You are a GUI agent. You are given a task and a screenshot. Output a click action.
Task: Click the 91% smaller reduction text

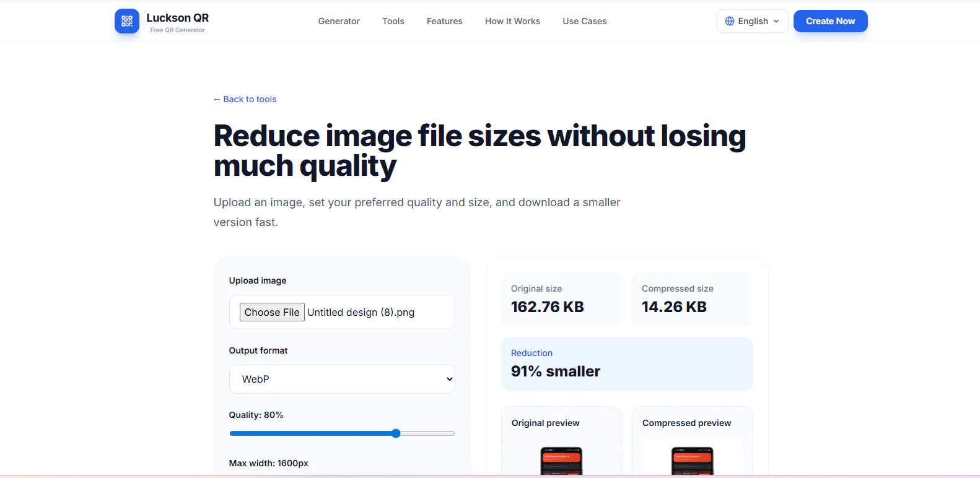pos(556,372)
